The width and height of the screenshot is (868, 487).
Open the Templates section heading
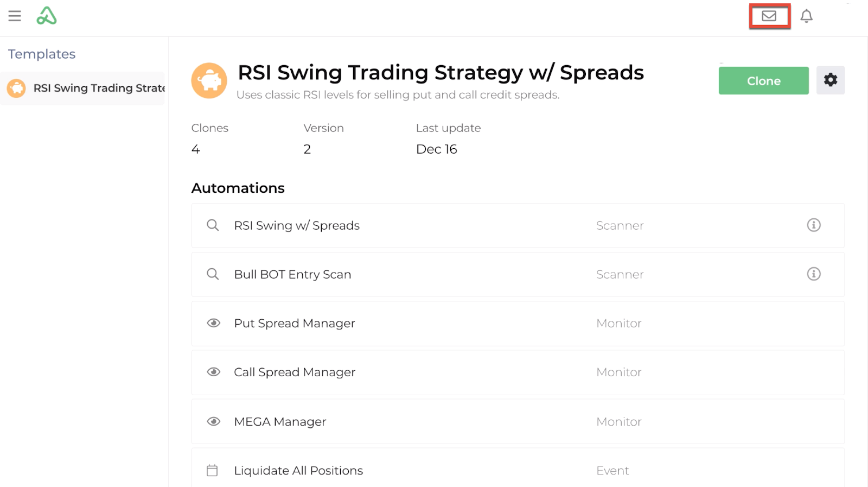[42, 54]
